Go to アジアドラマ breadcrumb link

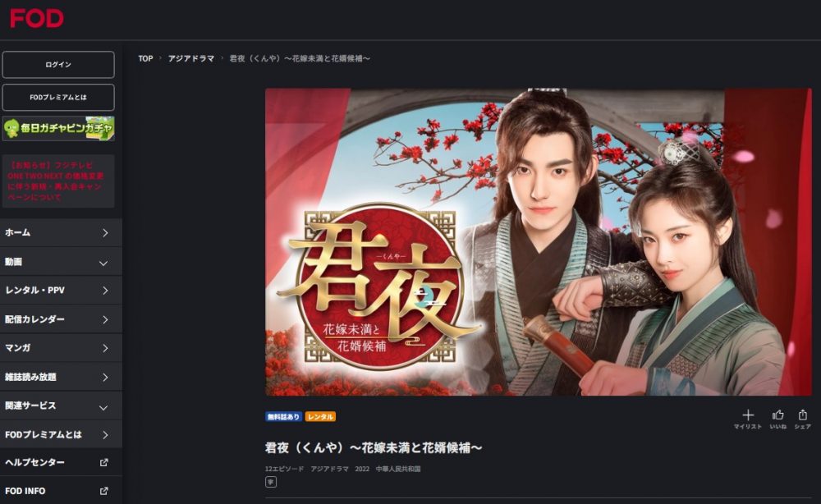click(191, 58)
